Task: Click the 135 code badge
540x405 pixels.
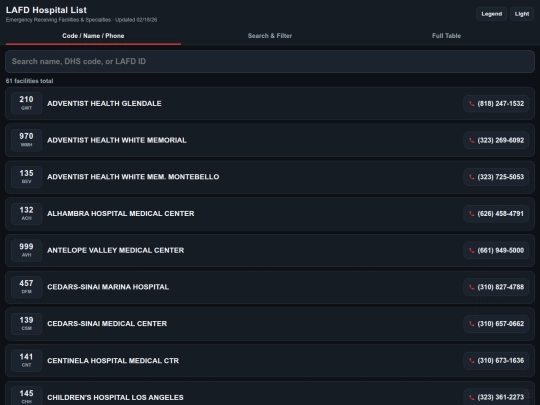Action: click(x=27, y=177)
